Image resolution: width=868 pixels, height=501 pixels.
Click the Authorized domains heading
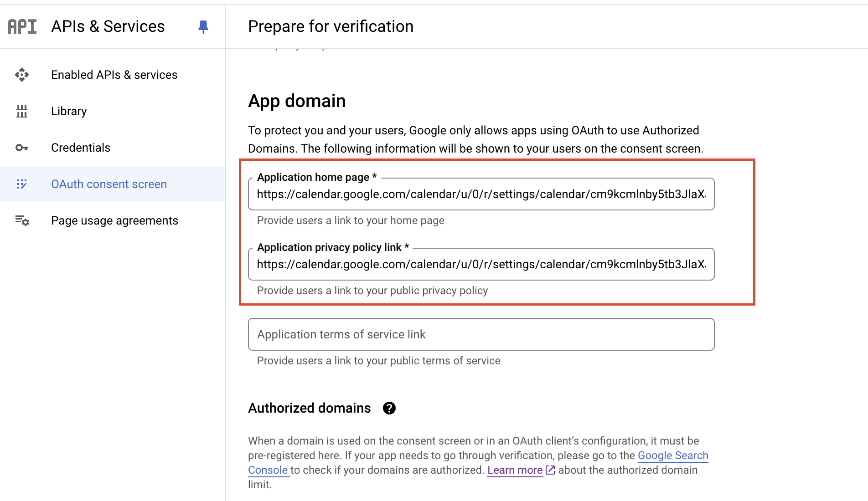coord(310,408)
